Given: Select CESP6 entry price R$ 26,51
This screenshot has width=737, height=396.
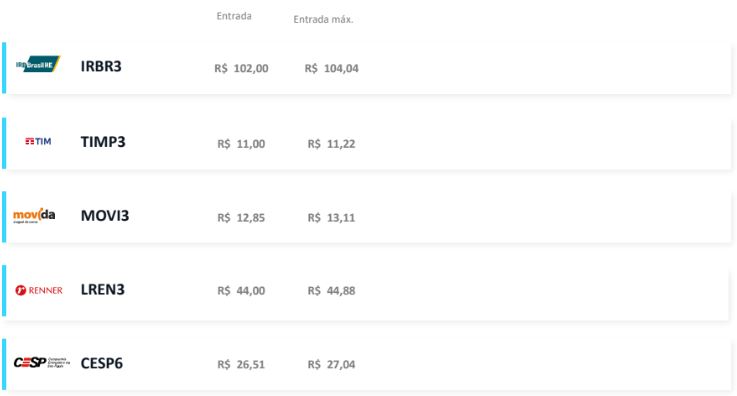Looking at the screenshot, I should point(241,365).
